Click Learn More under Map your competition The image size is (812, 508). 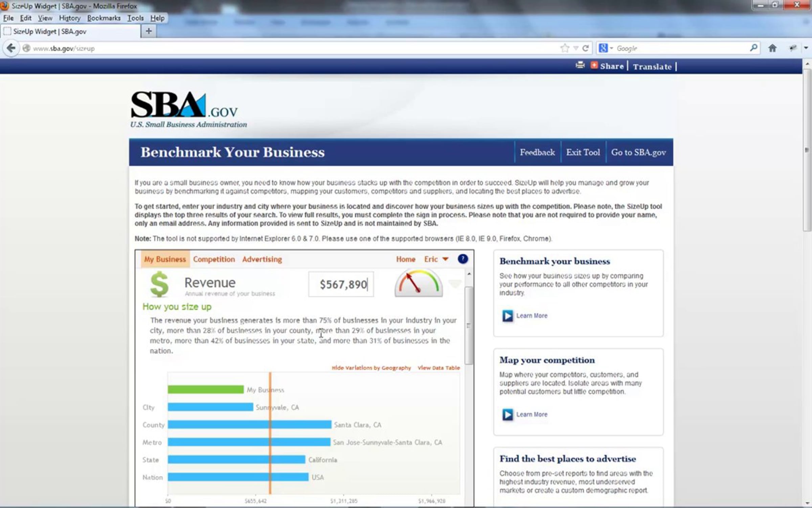pyautogui.click(x=532, y=415)
